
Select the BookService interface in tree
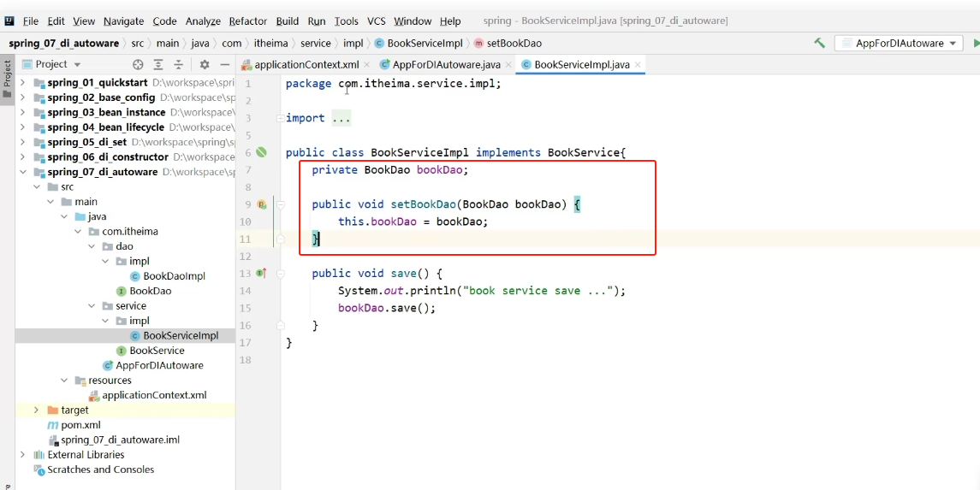pos(150,350)
